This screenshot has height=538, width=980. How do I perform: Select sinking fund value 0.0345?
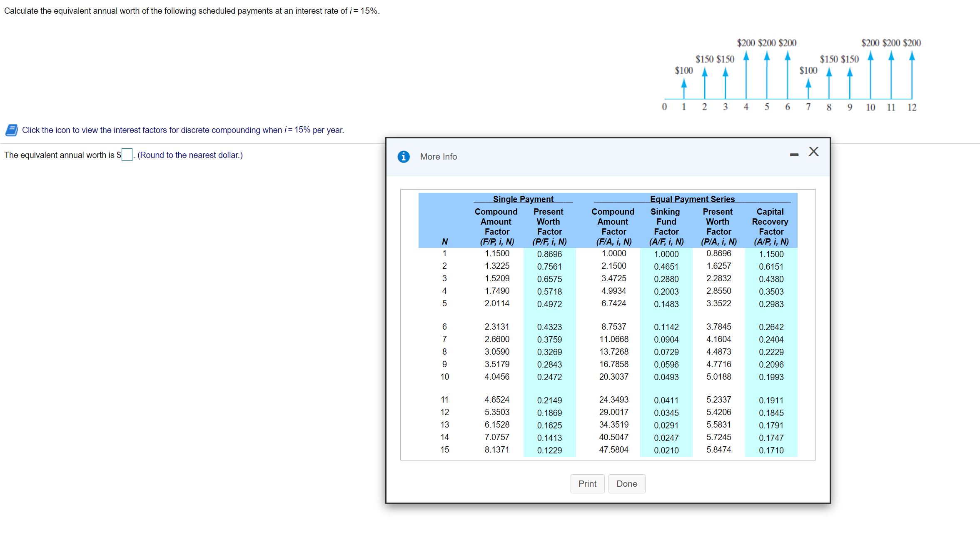click(x=666, y=413)
